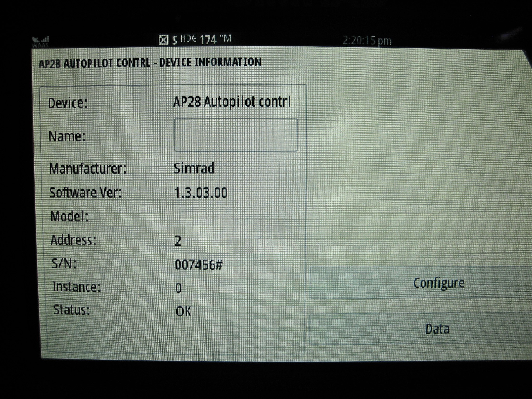Image resolution: width=532 pixels, height=399 pixels.
Task: Tap the WAAS label under the satellite icon
Action: 40,45
